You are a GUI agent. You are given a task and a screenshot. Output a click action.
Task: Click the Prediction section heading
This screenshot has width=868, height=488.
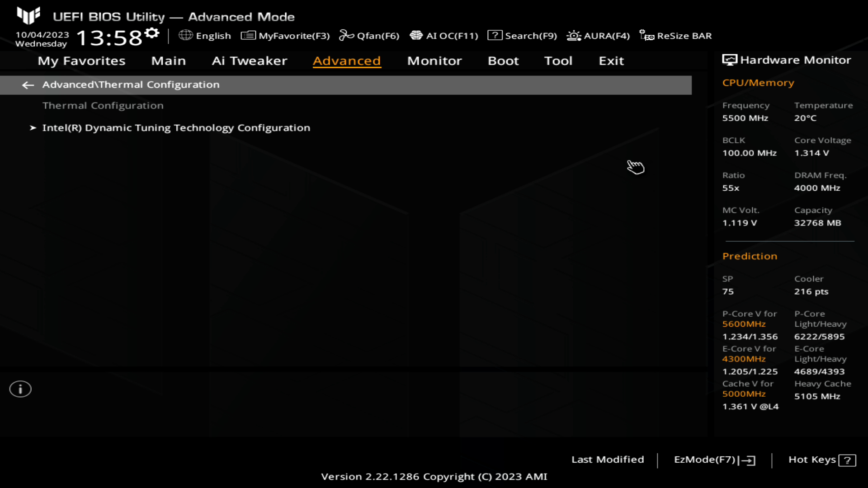750,256
